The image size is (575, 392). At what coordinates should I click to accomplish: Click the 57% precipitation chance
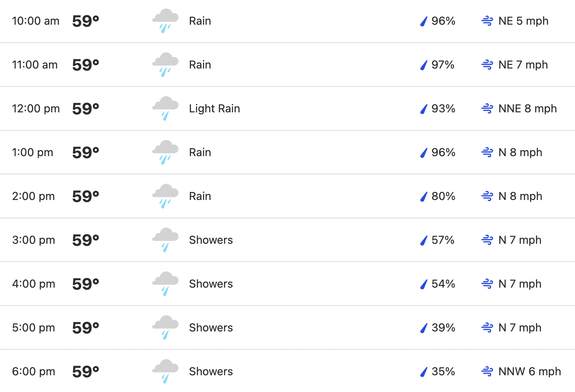[x=443, y=240]
